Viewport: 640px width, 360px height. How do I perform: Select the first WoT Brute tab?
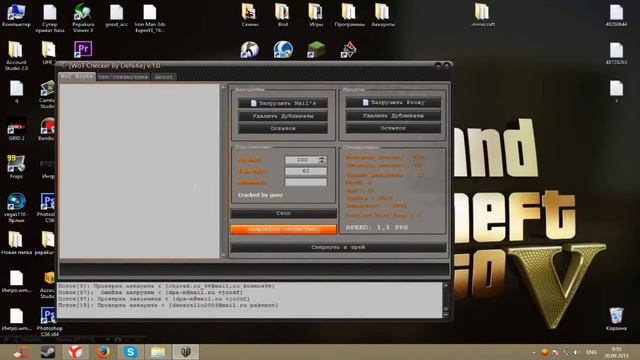click(x=77, y=76)
